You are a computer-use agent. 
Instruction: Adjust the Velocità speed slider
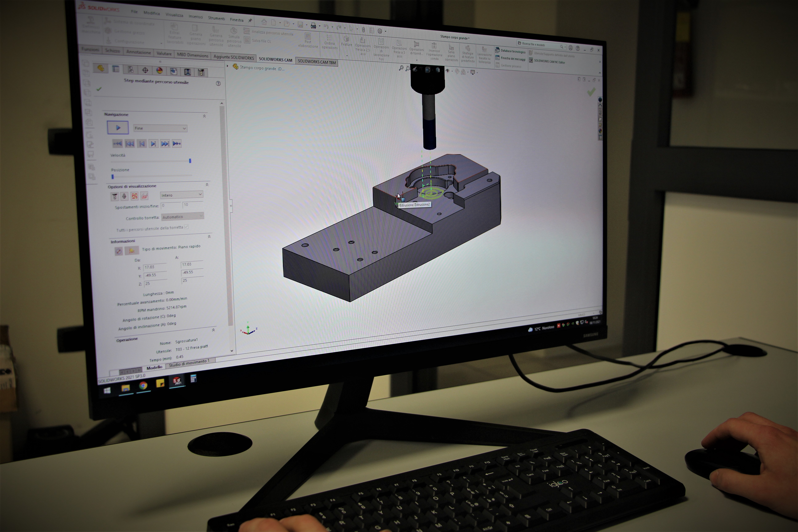tap(190, 161)
